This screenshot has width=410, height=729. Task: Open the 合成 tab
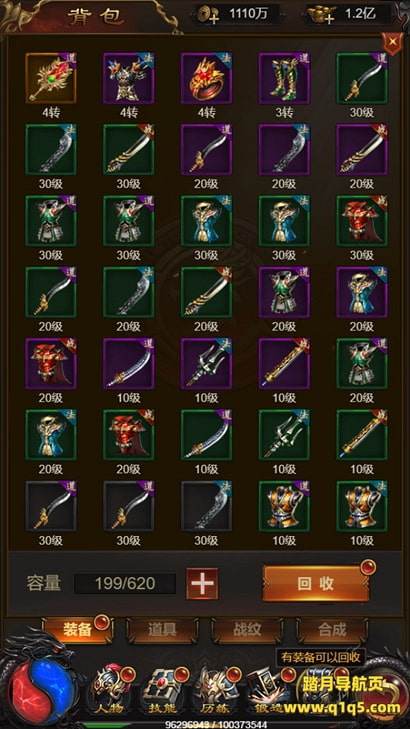click(x=332, y=630)
